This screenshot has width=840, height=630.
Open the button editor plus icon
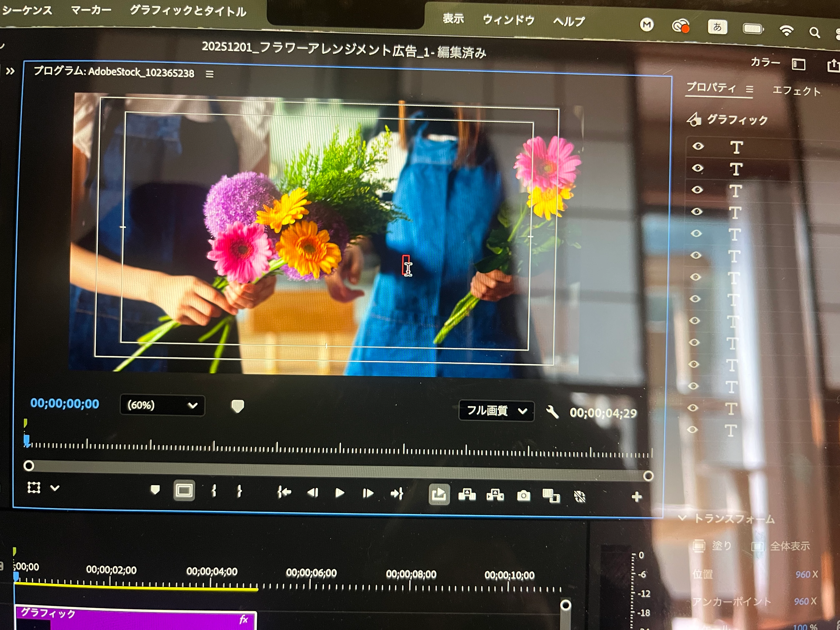(x=637, y=497)
